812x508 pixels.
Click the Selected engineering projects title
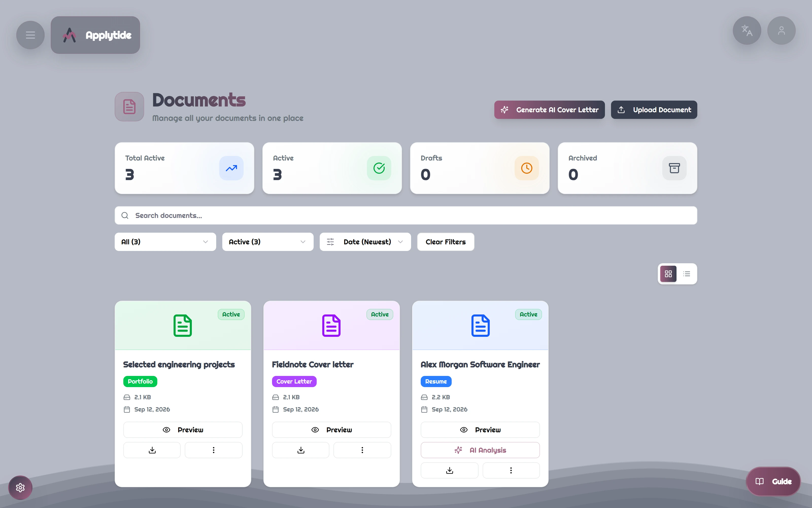(179, 364)
